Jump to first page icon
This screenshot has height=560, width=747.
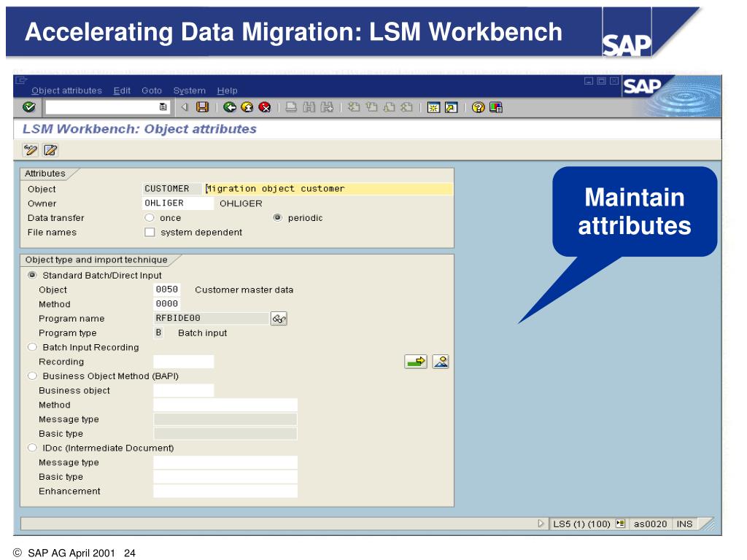[x=354, y=107]
